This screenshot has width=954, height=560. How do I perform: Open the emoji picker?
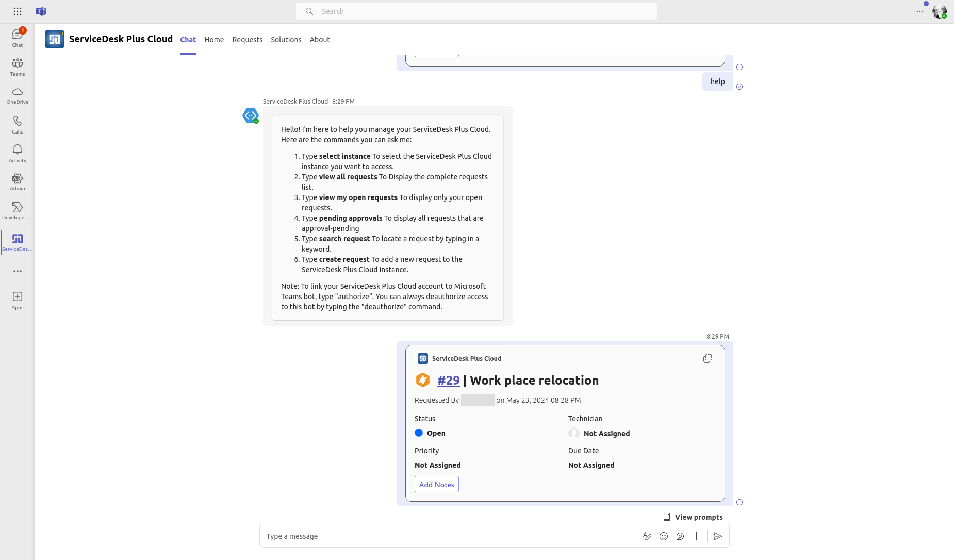pos(664,536)
